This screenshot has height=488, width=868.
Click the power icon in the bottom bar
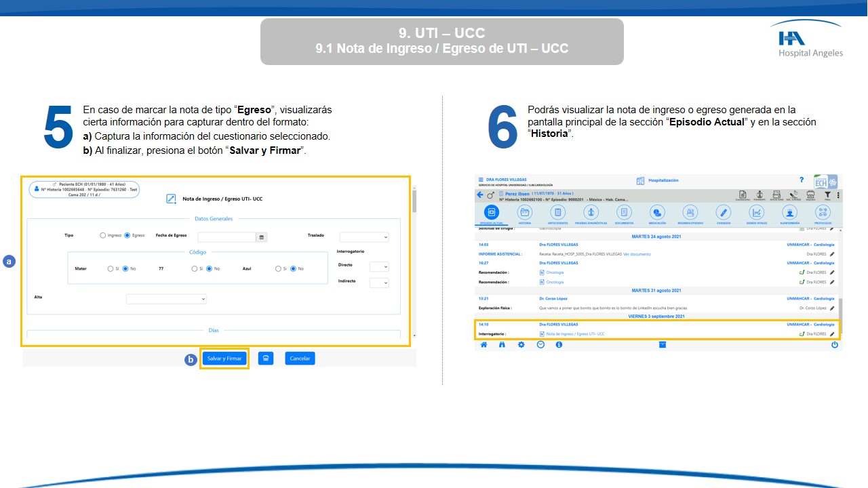[x=834, y=344]
